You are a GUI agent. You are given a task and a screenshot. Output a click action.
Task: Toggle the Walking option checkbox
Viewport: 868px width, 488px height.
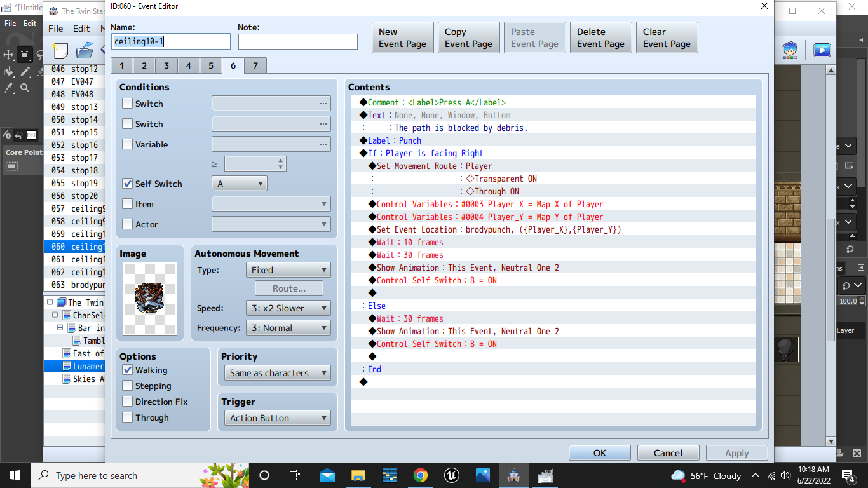(x=128, y=370)
